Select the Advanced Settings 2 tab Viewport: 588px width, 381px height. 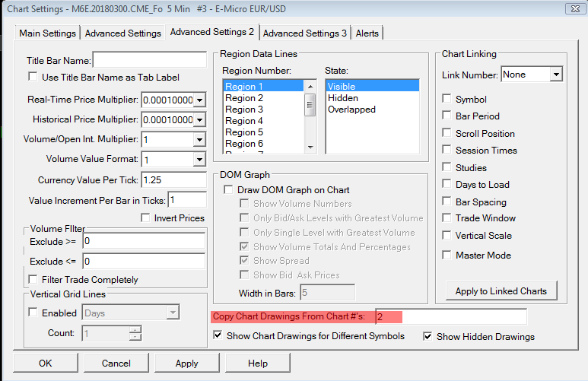click(x=212, y=32)
